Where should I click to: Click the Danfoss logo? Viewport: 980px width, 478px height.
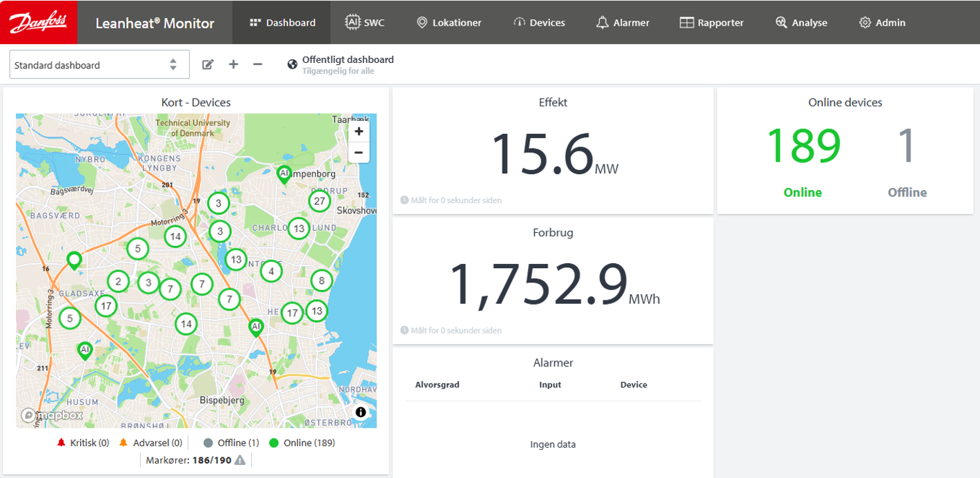click(x=39, y=22)
